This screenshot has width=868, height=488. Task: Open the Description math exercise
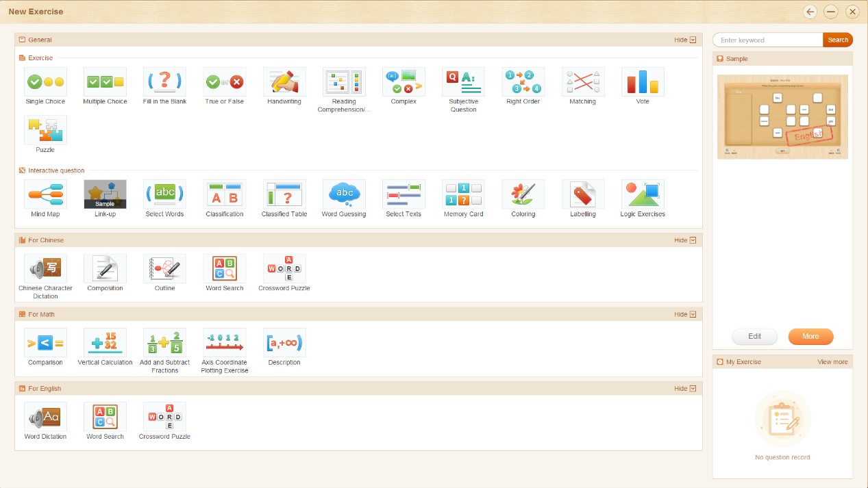pyautogui.click(x=284, y=342)
